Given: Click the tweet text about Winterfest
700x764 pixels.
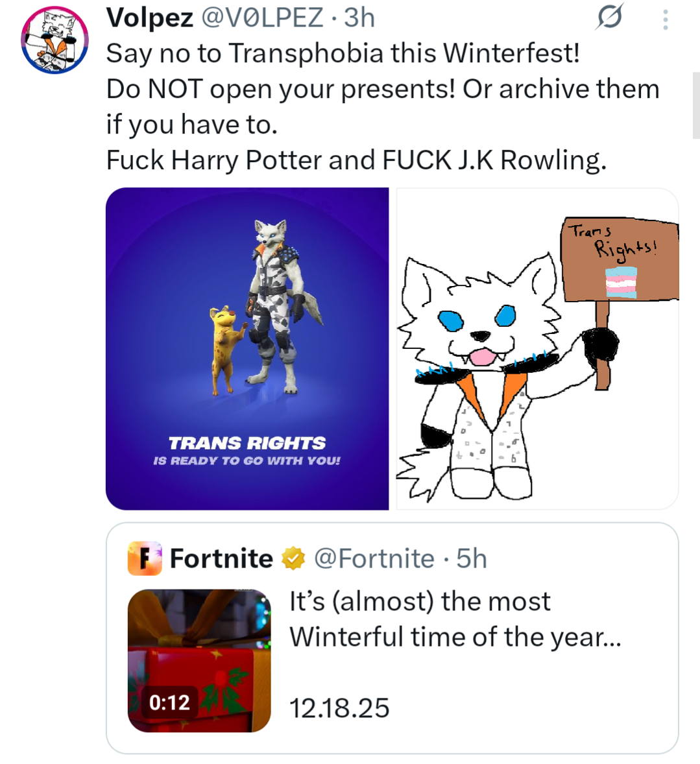Looking at the screenshot, I should 383,106.
